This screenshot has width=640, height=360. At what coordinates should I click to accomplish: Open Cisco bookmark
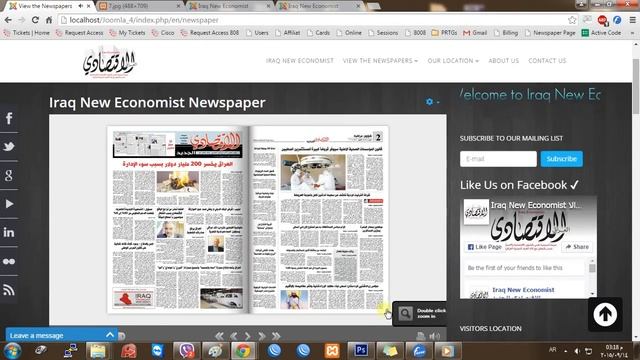[163, 33]
